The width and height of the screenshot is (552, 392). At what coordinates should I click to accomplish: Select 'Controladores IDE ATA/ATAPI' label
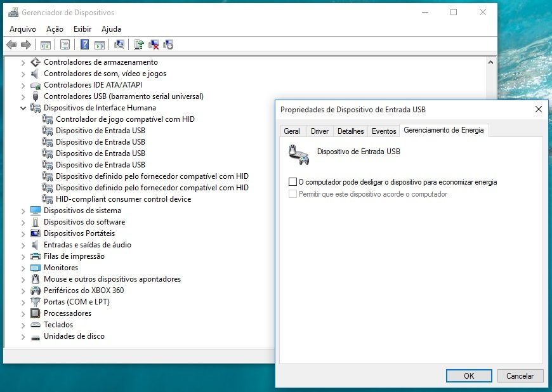tap(93, 85)
